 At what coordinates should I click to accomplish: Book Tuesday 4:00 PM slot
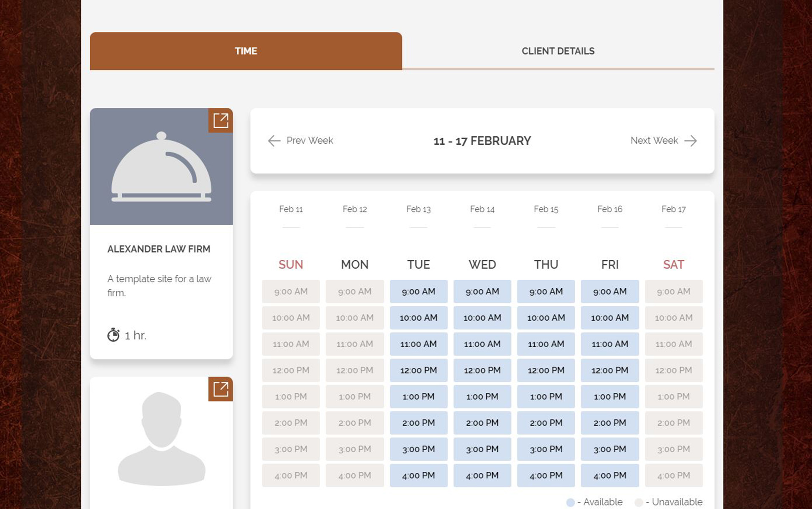click(419, 475)
